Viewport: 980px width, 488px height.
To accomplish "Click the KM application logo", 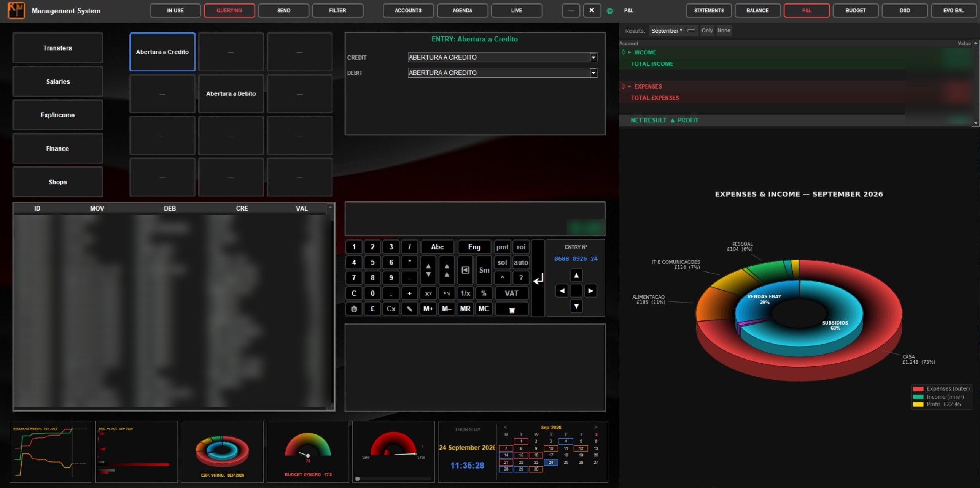I will (x=16, y=10).
